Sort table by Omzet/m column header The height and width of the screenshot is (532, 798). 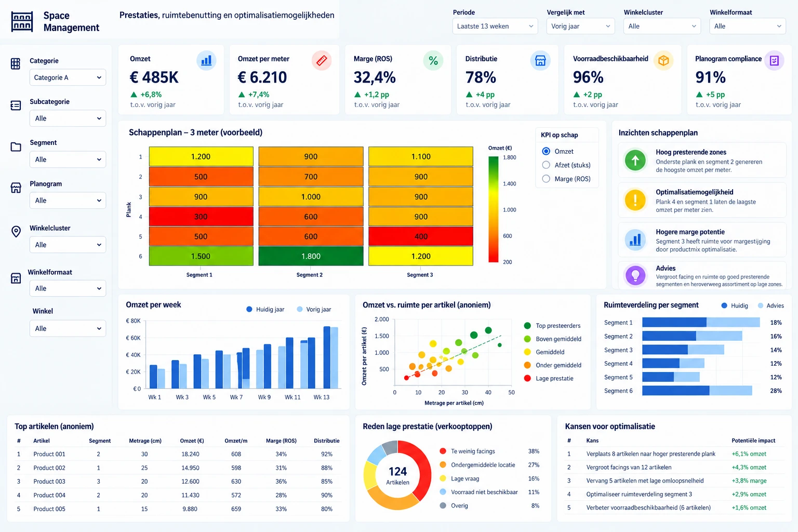click(x=236, y=441)
